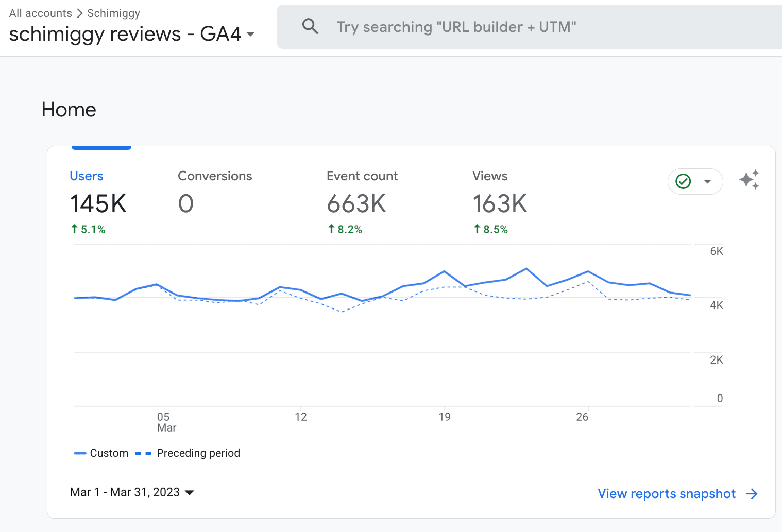Click the 26 date axis label

coord(582,417)
